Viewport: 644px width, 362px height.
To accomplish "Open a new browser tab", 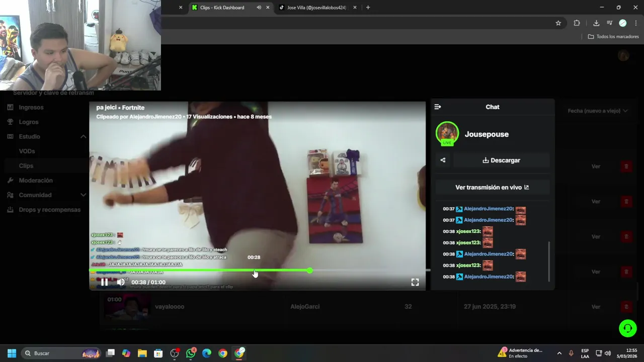I will (368, 8).
